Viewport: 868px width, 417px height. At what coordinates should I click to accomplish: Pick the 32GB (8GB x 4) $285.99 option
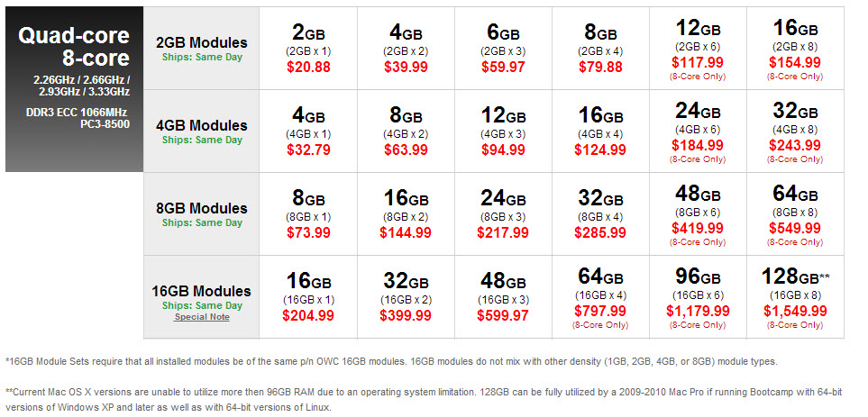coord(600,214)
